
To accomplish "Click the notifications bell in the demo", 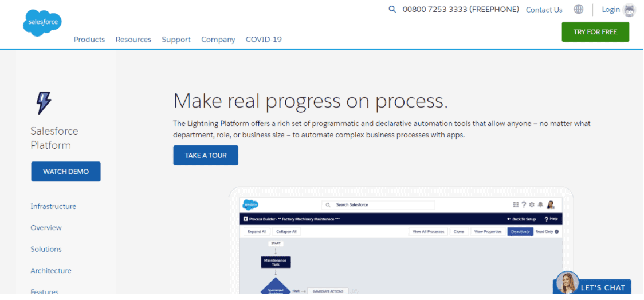I will coord(540,204).
